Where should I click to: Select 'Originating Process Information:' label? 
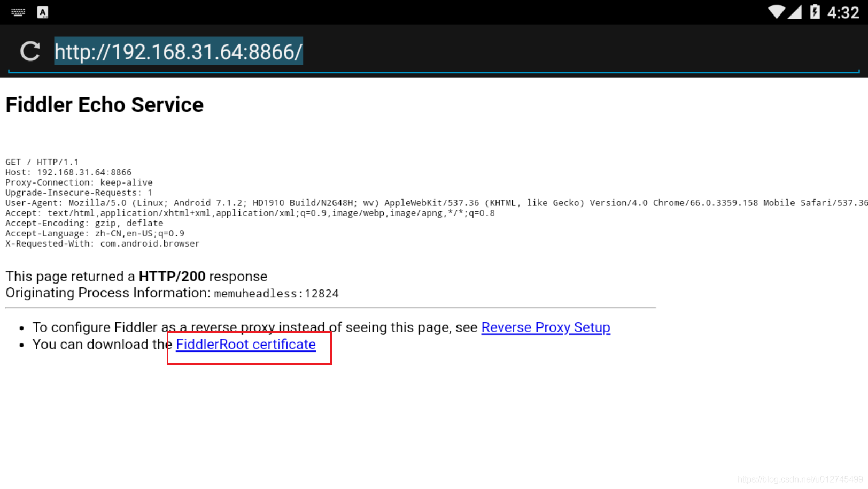pyautogui.click(x=108, y=293)
